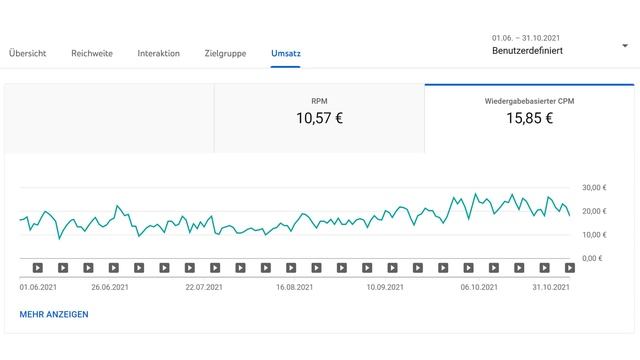Select the Umsatz tab
Viewport: 640px width, 360px height.
point(286,53)
